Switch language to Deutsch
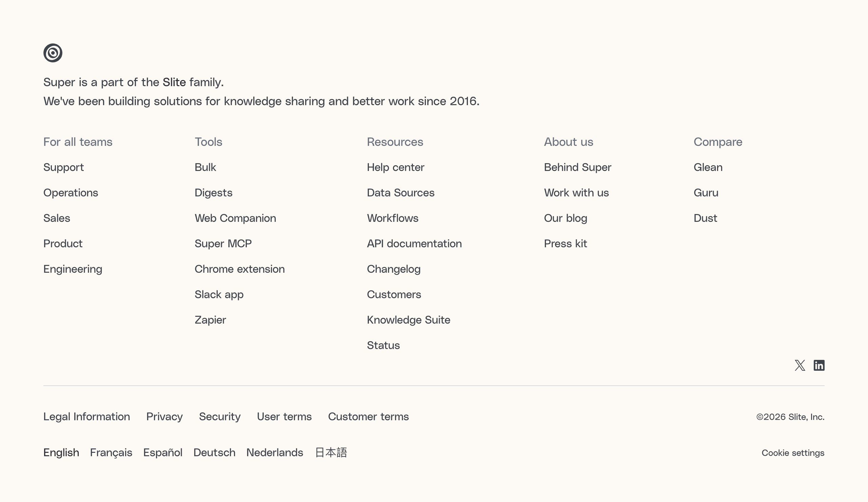868x502 pixels. [x=214, y=452]
